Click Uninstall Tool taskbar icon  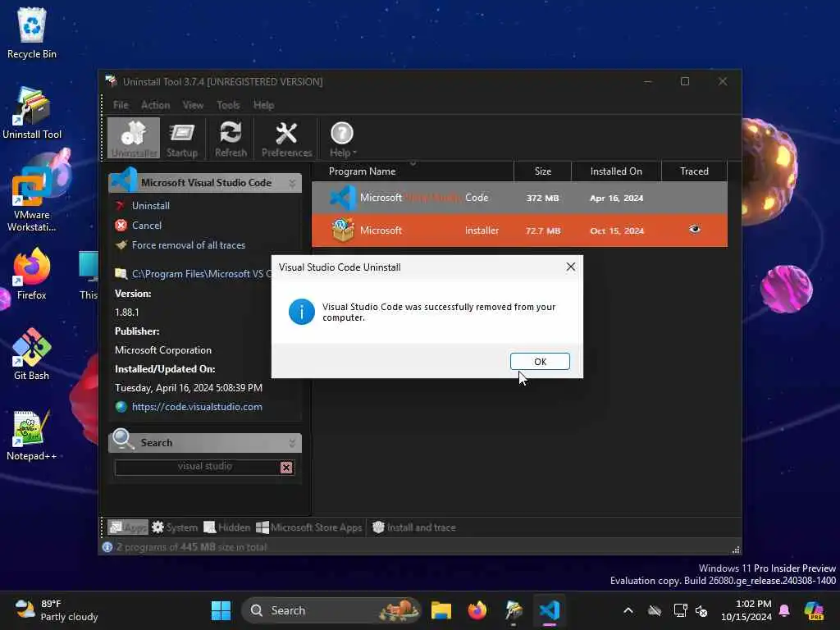514,610
